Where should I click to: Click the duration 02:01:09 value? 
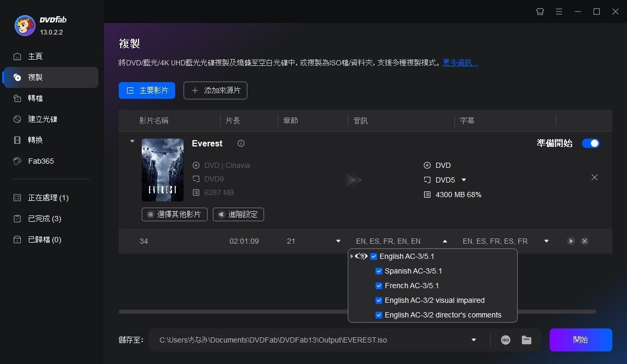[x=244, y=241]
